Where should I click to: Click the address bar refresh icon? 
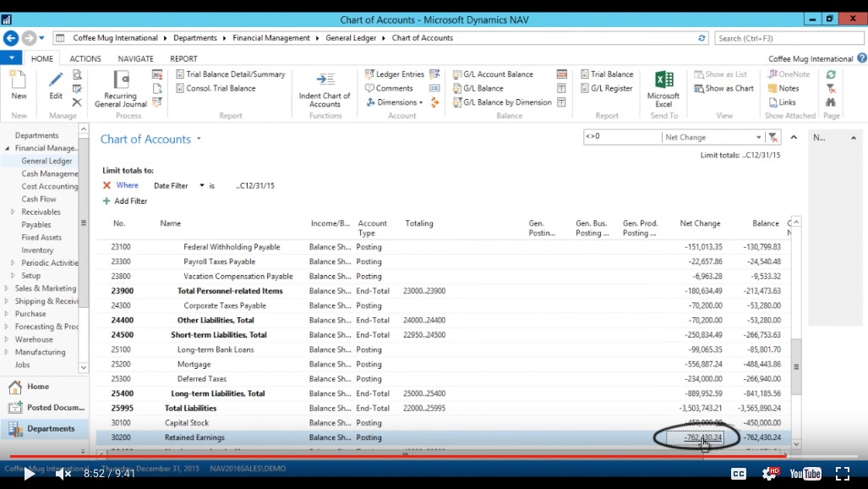[701, 38]
